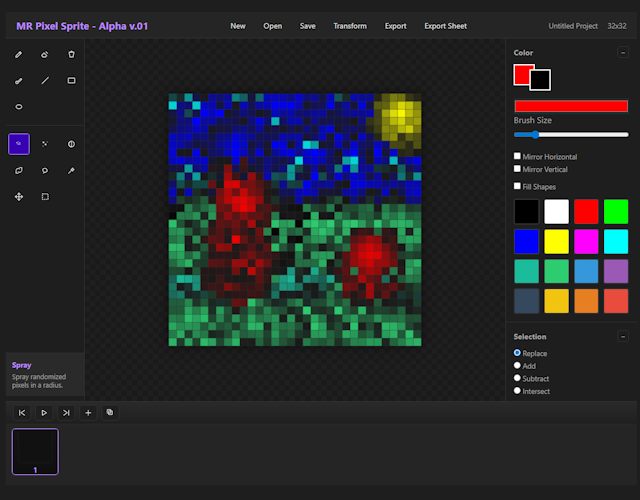
Task: Choose Replace selection mode
Action: coord(517,353)
